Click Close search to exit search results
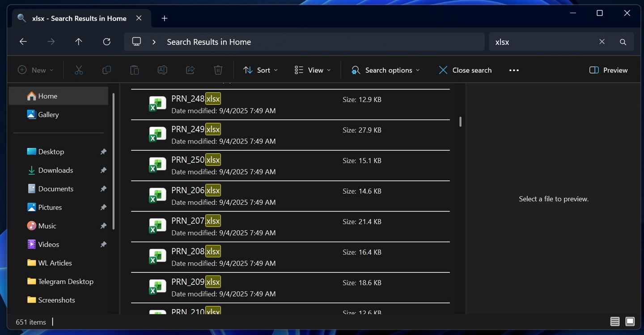The width and height of the screenshot is (644, 335). click(x=465, y=70)
